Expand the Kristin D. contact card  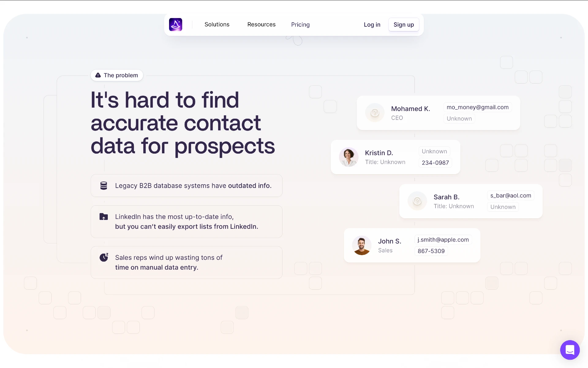395,157
